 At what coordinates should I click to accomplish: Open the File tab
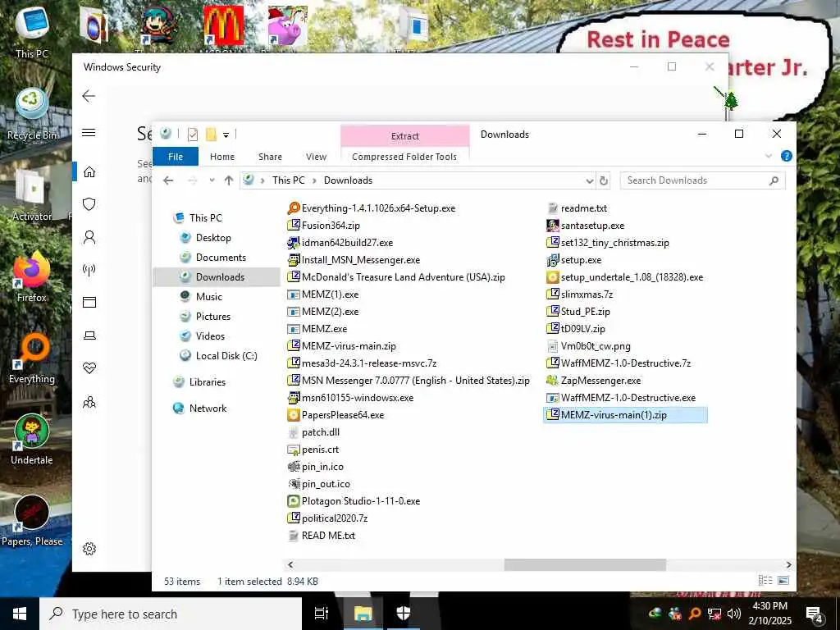pos(176,157)
